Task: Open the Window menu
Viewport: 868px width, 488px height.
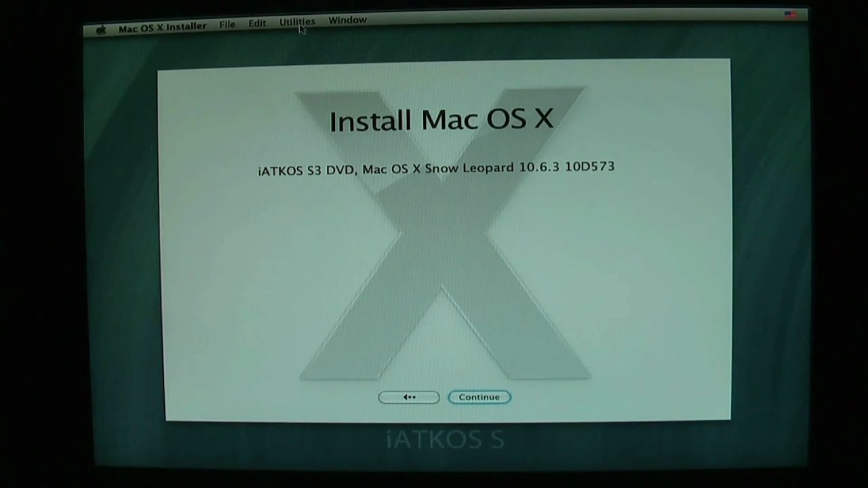Action: point(347,20)
